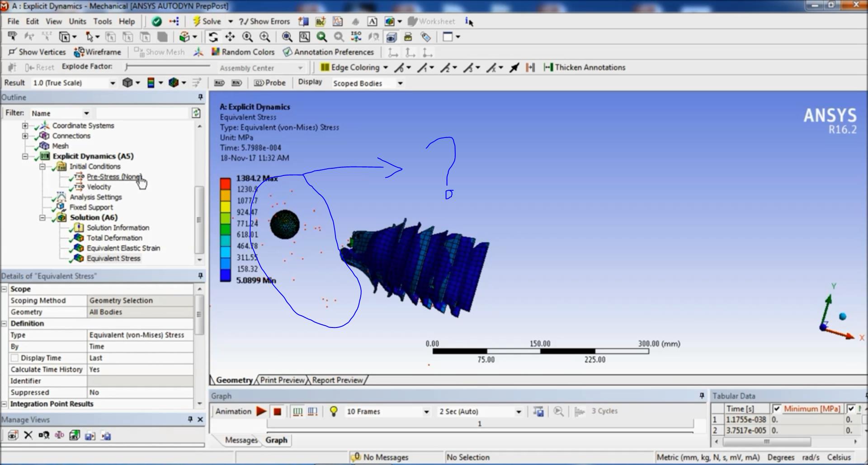Collapse the Scope section in Details

(x=4, y=289)
